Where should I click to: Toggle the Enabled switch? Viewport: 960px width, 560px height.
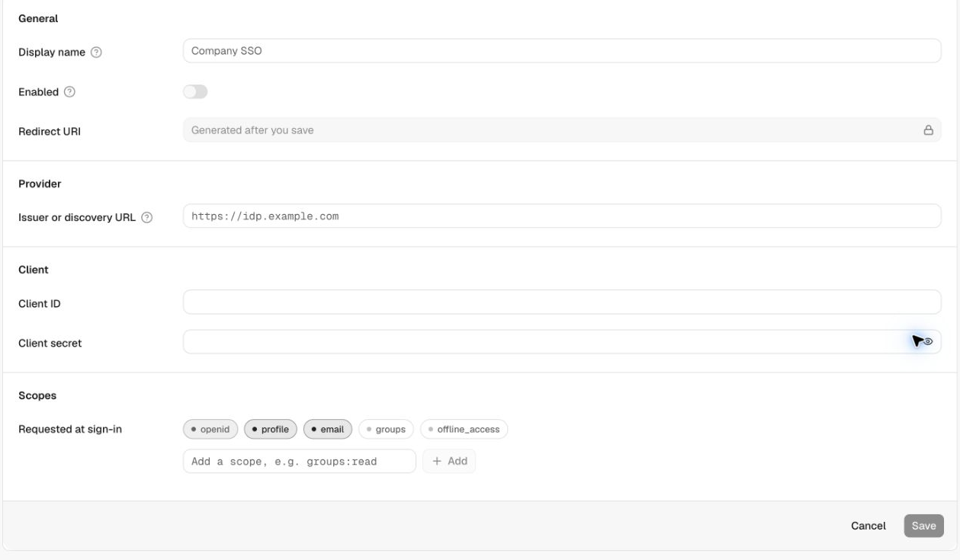pos(195,91)
